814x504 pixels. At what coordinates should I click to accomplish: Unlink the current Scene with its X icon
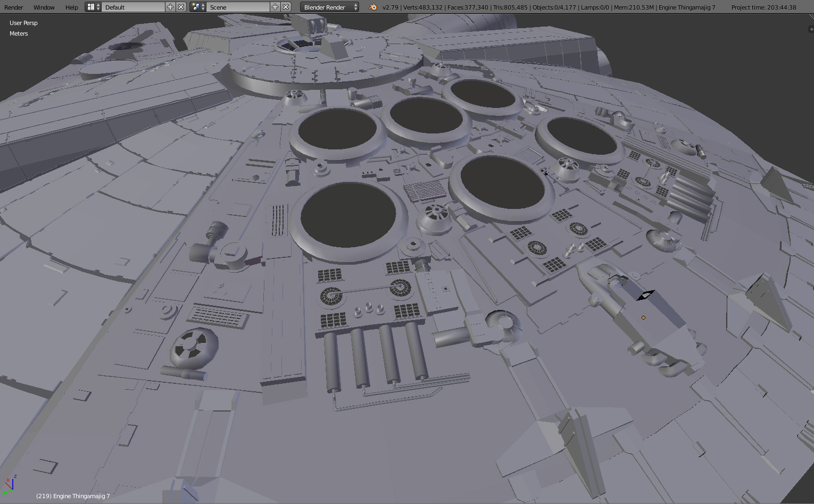(x=286, y=7)
